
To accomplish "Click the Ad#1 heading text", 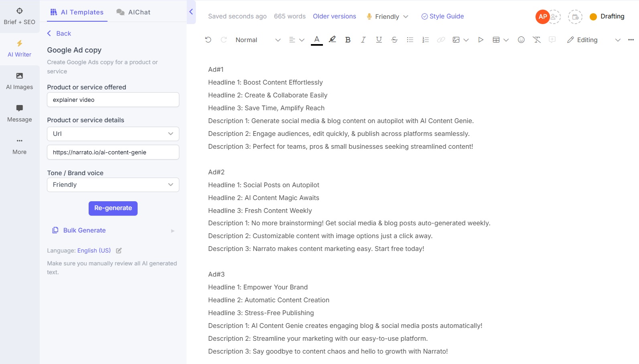I will pos(216,69).
